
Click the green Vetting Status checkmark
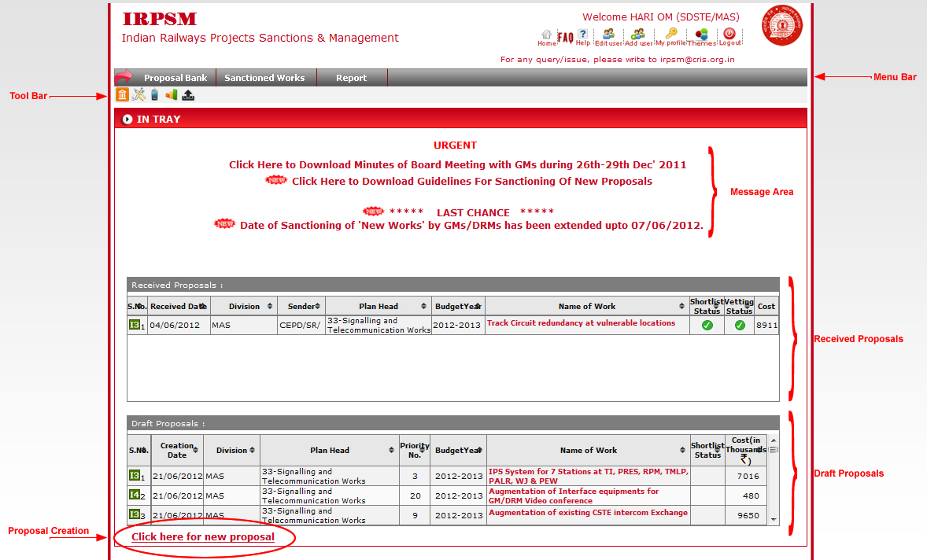point(739,325)
